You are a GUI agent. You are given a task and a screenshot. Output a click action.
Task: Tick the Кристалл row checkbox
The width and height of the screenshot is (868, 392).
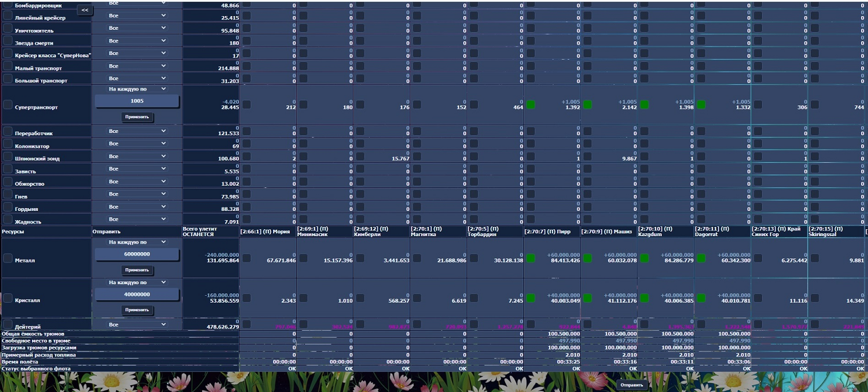point(8,298)
